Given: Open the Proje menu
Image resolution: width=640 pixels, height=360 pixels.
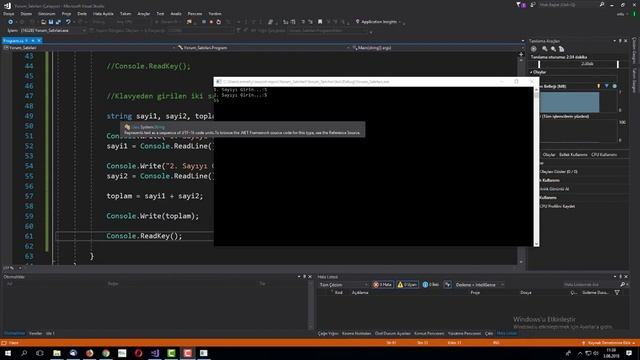Looking at the screenshot, I should (66, 13).
